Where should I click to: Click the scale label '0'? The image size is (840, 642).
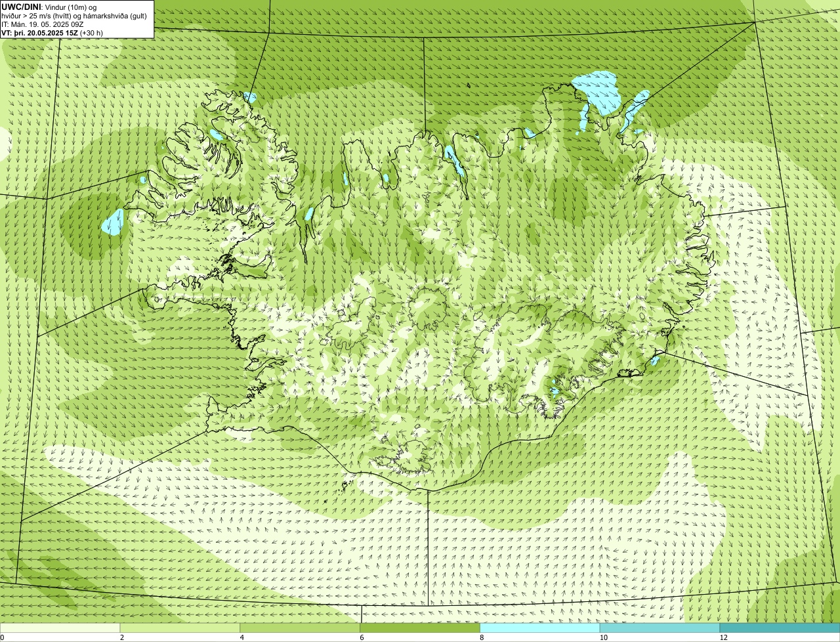coord(2,637)
